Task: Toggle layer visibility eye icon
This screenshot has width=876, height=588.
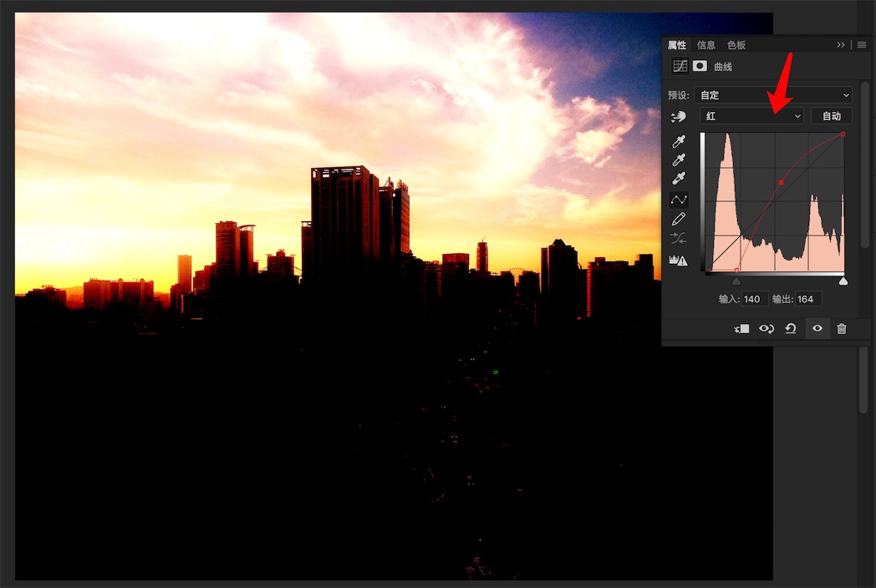Action: [817, 329]
